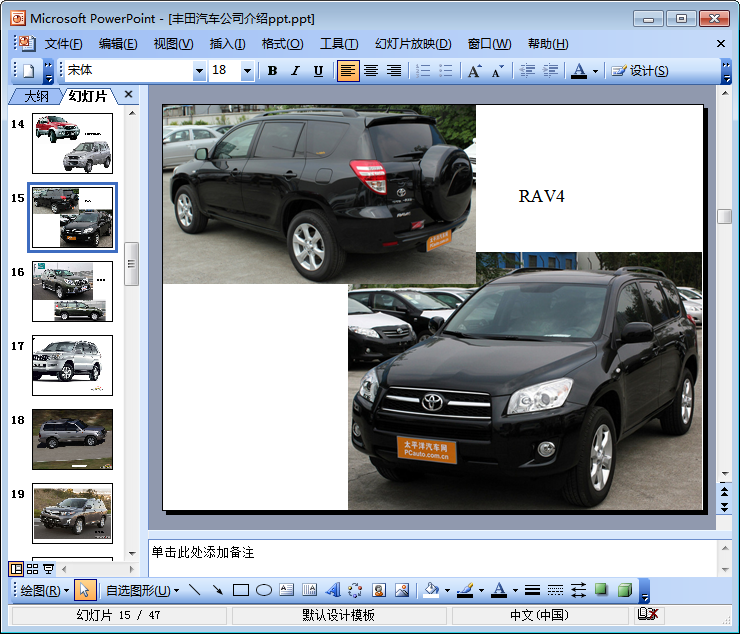740x634 pixels.
Task: Open the 设计(S) design pane
Action: (x=640, y=71)
